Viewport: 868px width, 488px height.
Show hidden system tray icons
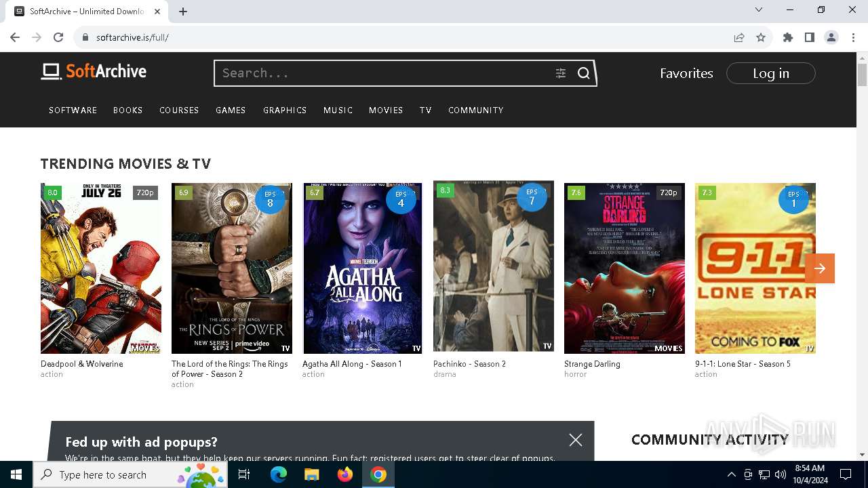coord(731,474)
